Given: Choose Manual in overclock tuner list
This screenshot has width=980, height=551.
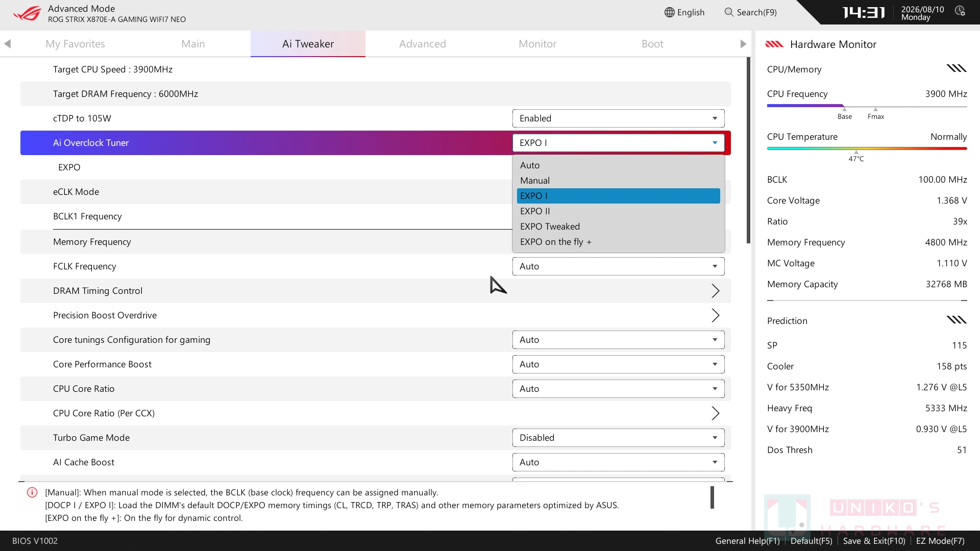Looking at the screenshot, I should pos(618,181).
